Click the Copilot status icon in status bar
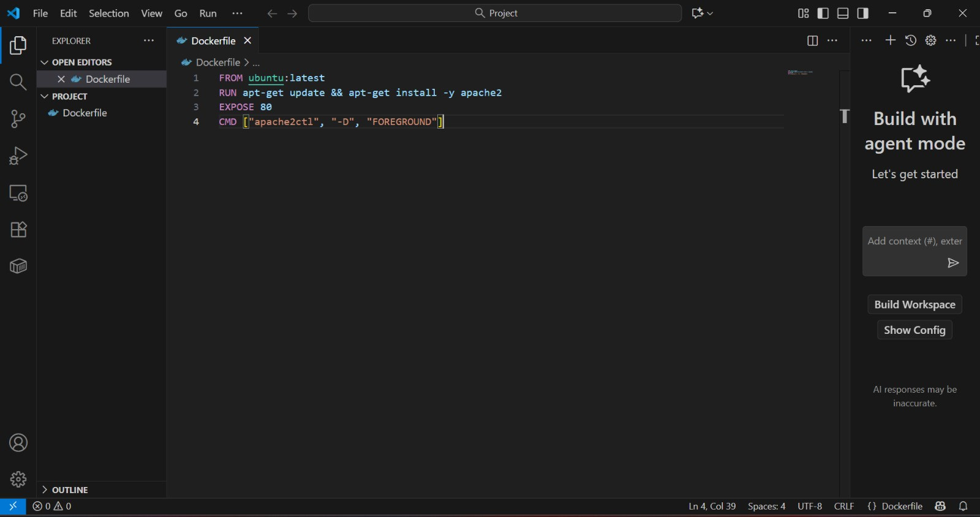This screenshot has height=517, width=980. [x=940, y=507]
